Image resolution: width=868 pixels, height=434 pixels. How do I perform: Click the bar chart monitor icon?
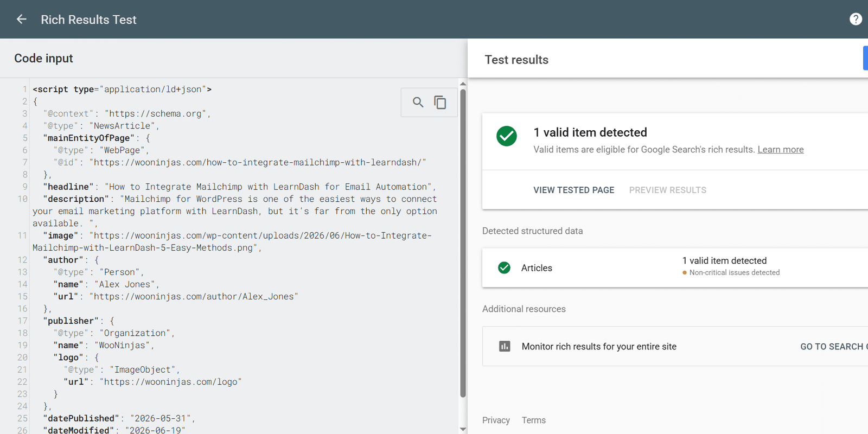(505, 346)
